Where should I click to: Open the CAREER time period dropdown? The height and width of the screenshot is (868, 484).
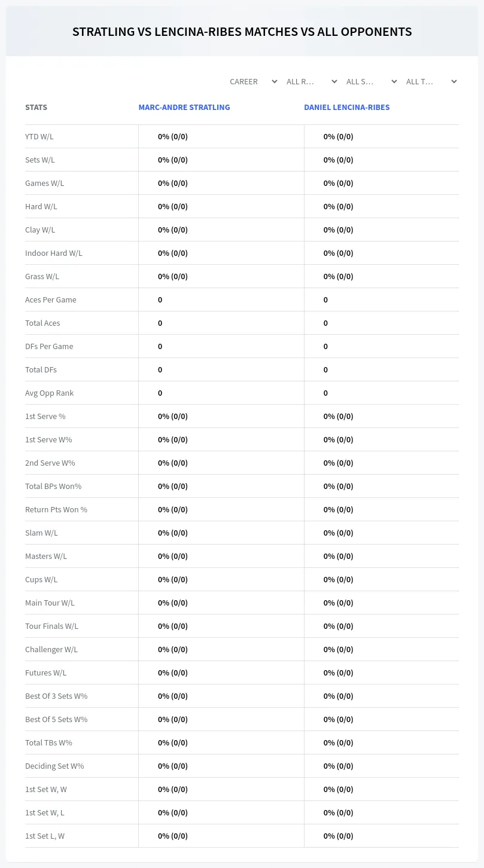253,81
